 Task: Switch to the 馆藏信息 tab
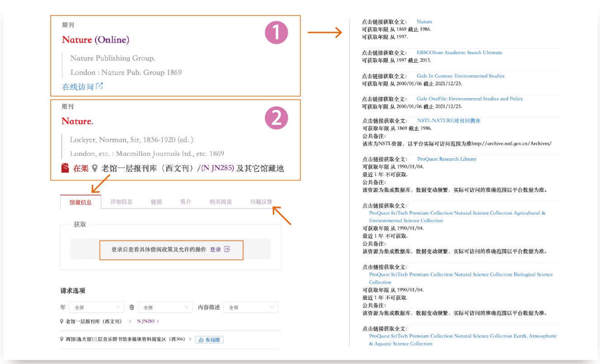pos(81,202)
